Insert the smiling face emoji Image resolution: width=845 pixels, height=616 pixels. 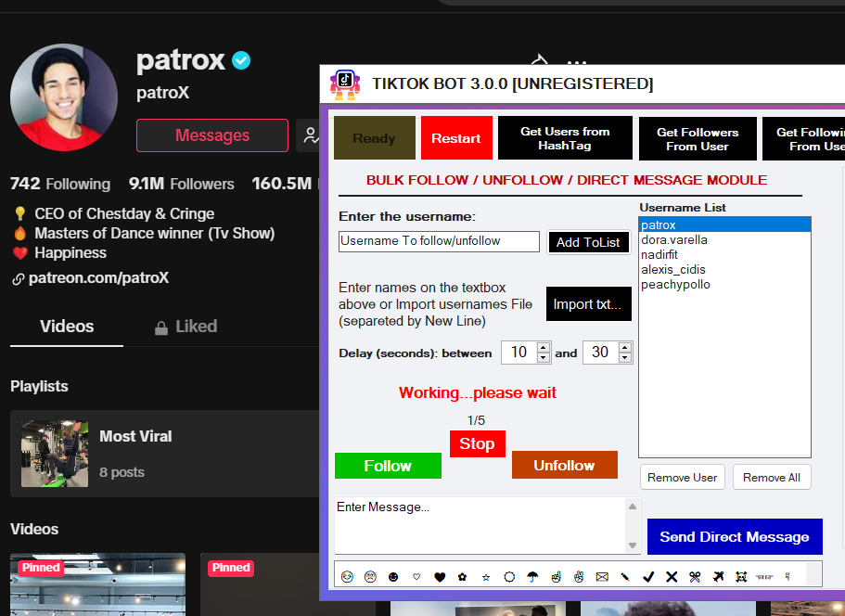347,577
